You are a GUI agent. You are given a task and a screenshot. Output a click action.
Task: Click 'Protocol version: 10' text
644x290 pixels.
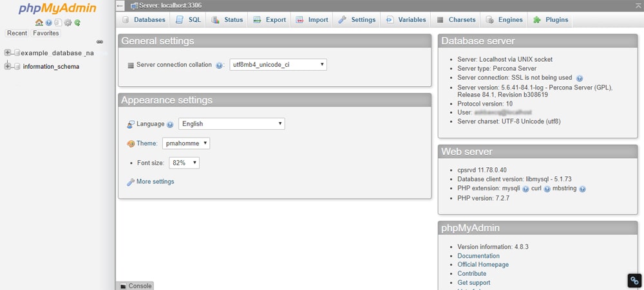click(x=485, y=104)
